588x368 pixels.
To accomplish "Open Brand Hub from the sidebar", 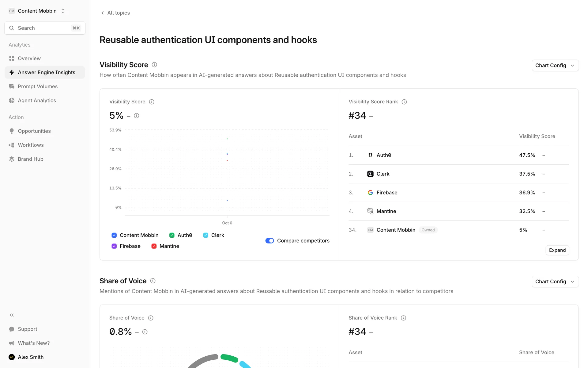I will 31,159.
